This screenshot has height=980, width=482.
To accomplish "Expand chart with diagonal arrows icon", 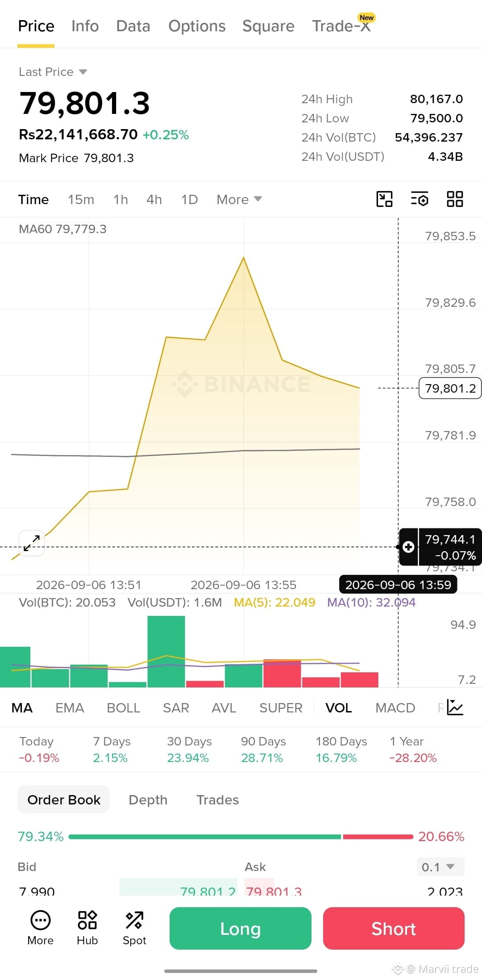I will 32,543.
